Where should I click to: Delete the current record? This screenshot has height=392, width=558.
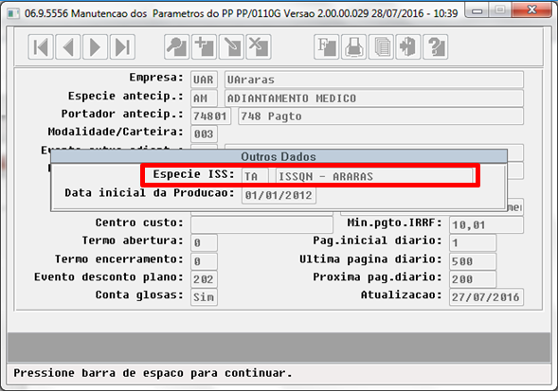tap(259, 46)
